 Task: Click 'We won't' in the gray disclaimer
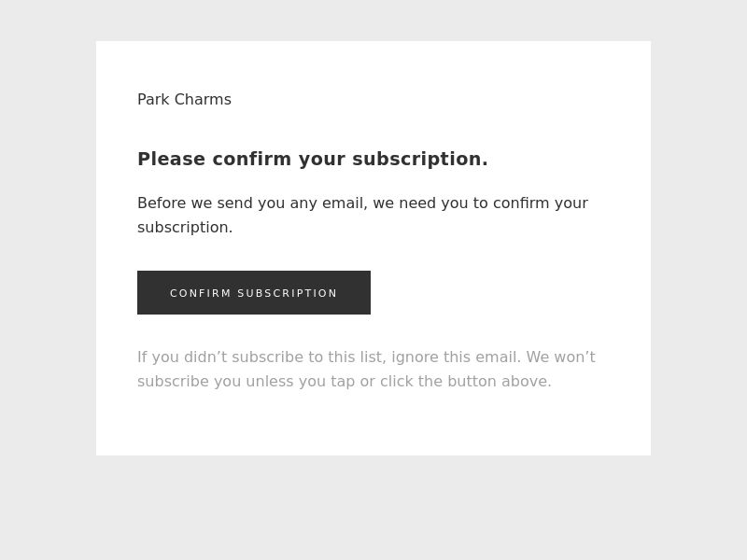pyautogui.click(x=560, y=357)
